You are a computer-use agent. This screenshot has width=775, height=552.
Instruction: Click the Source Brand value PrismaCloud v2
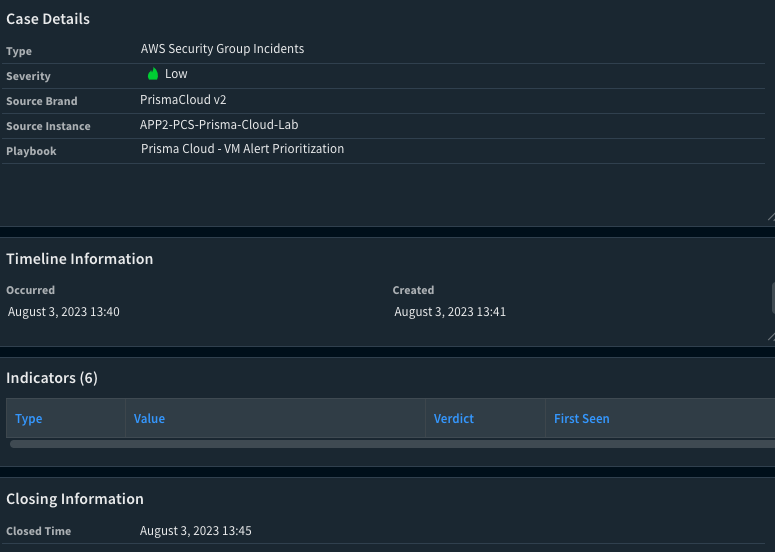click(183, 99)
